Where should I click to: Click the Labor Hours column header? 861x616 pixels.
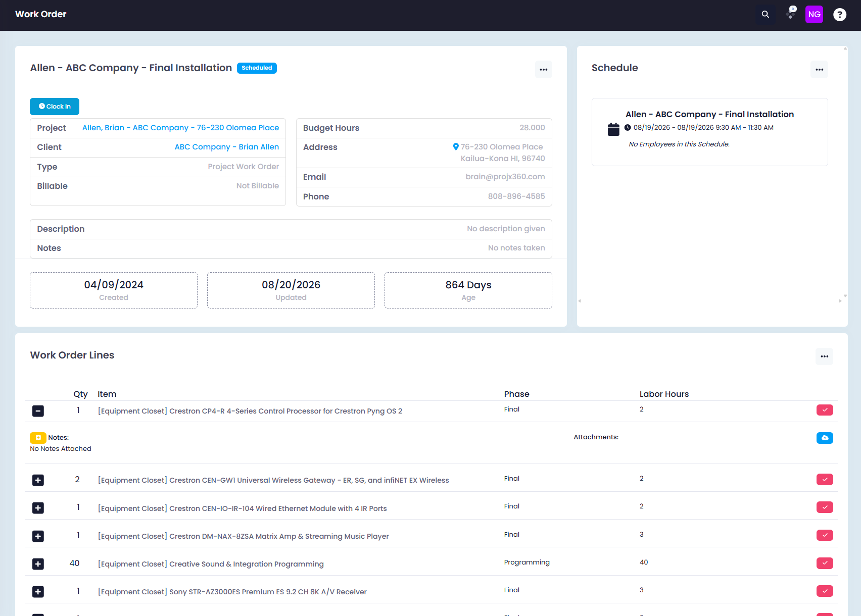pos(664,394)
